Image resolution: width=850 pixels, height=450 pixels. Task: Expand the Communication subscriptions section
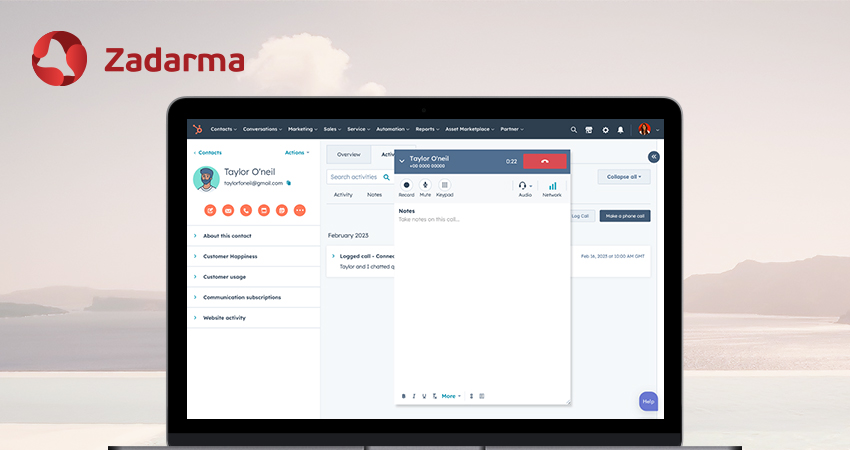(x=254, y=298)
